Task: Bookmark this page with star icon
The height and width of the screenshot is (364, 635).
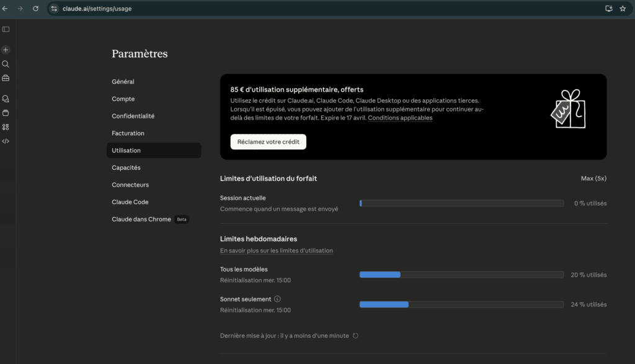Action: (623, 9)
